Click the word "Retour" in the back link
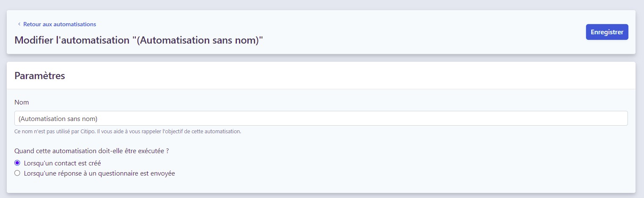The image size is (644, 198). click(x=32, y=25)
